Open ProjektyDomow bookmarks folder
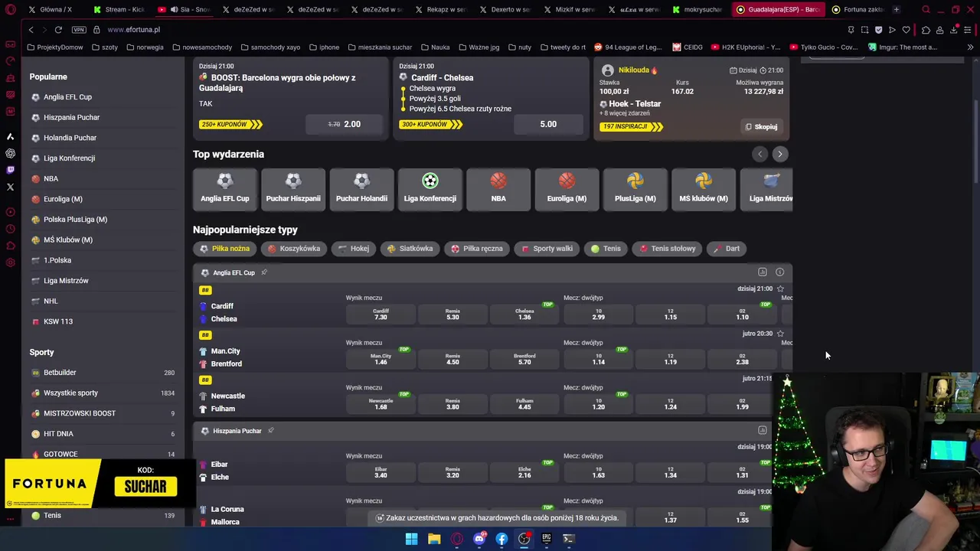980x551 pixels. pyautogui.click(x=54, y=47)
